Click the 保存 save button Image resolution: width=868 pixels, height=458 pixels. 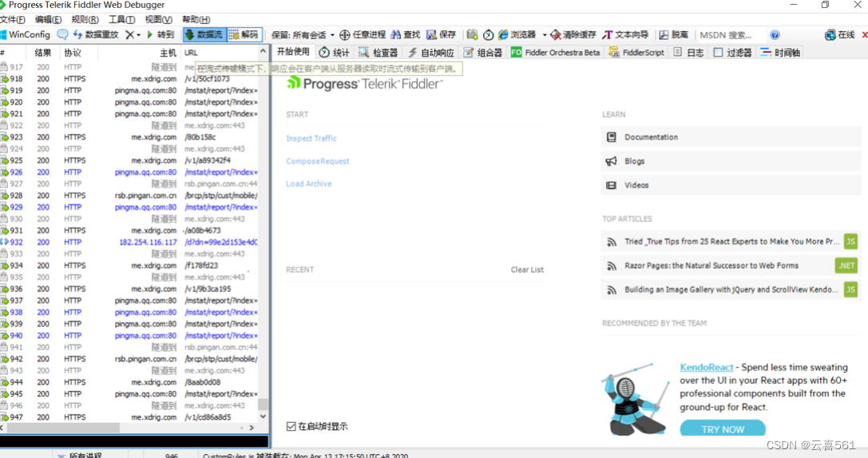442,35
